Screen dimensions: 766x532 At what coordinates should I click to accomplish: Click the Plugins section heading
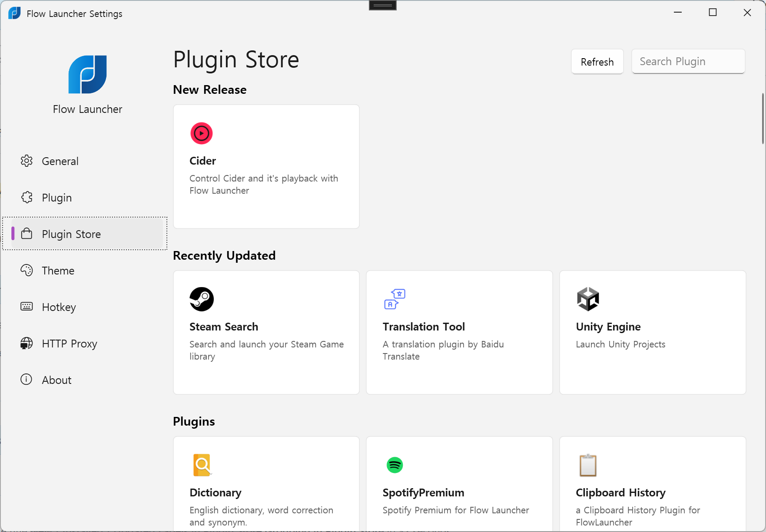(x=194, y=422)
